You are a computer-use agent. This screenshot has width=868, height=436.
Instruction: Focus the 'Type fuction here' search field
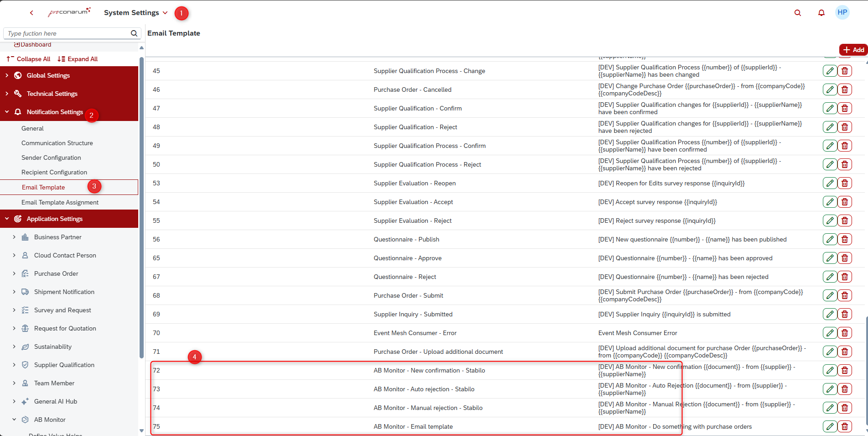[68, 33]
